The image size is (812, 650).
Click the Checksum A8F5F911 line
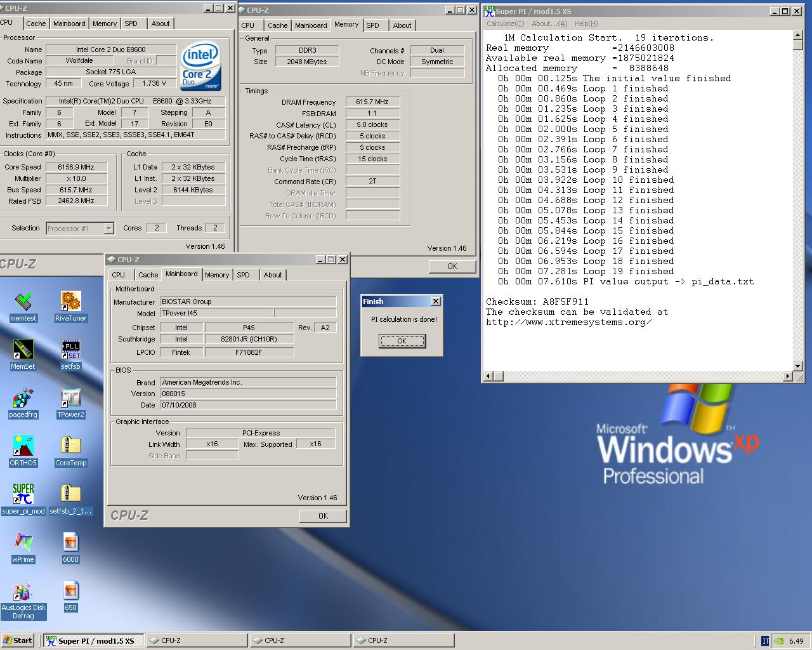[537, 302]
